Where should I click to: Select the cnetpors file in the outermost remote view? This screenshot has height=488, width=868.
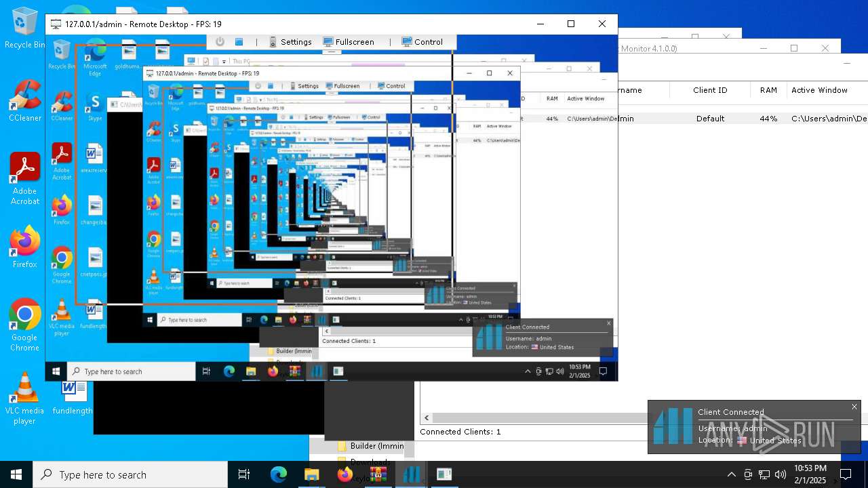94,263
